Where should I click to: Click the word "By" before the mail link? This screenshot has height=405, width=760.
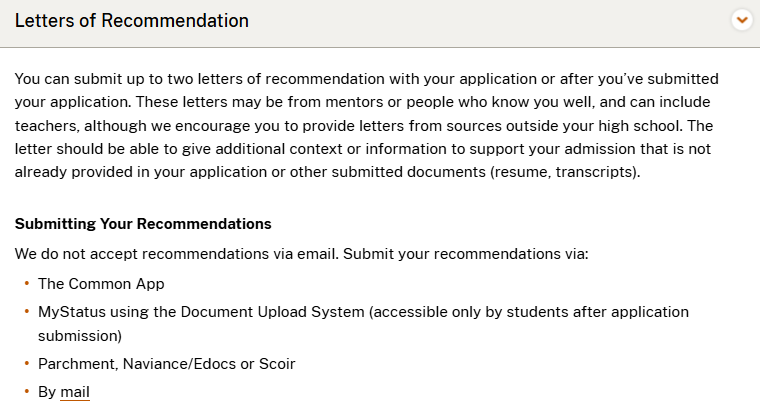coord(47,392)
